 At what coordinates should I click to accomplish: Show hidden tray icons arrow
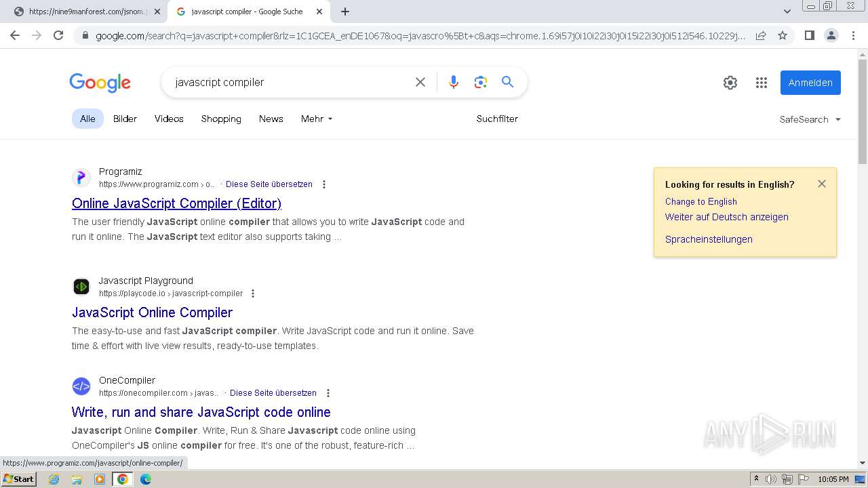pos(756,479)
